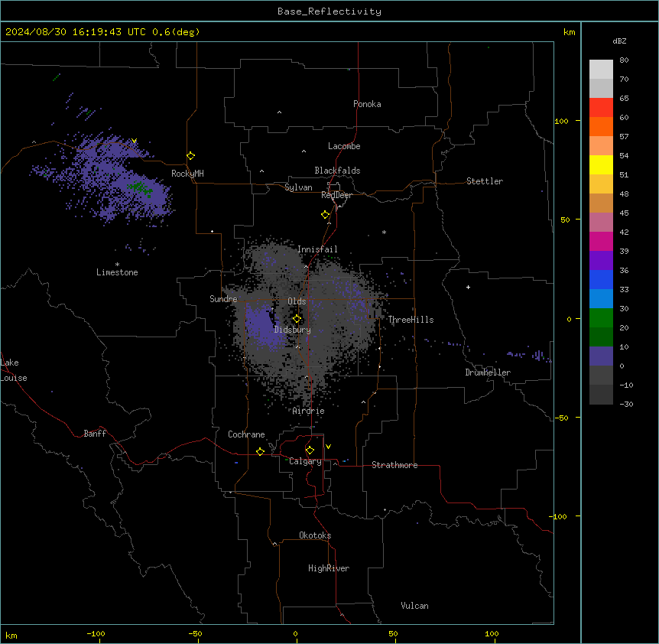The width and height of the screenshot is (659, 644).
Task: Click the Drumheller label
Action: (x=488, y=372)
